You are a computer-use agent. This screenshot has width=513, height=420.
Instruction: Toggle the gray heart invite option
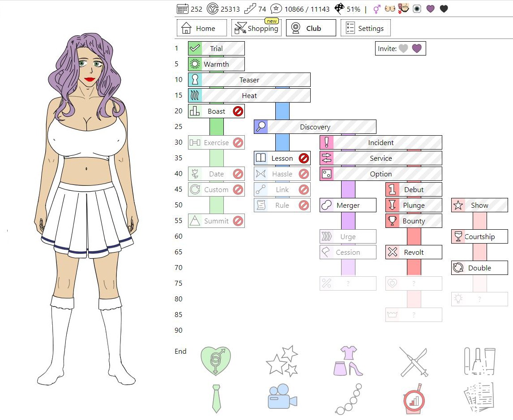(x=403, y=48)
